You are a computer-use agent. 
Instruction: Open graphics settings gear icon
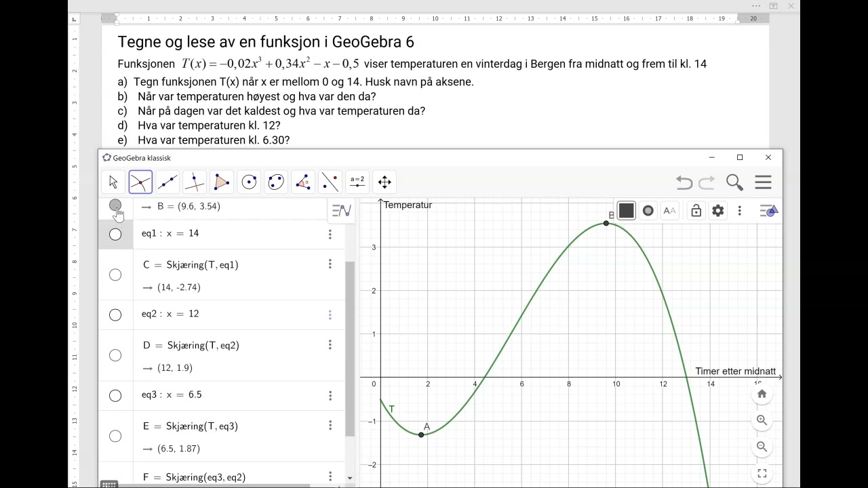718,211
